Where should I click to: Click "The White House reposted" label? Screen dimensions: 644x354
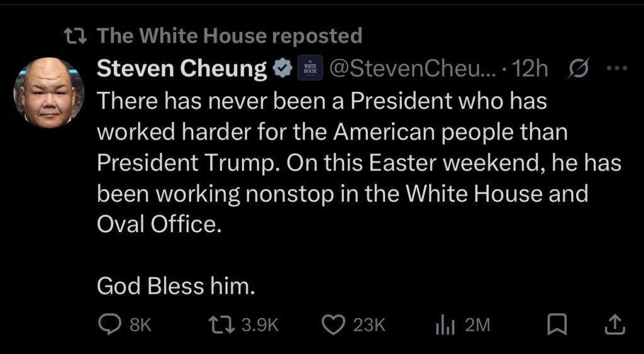pos(230,36)
